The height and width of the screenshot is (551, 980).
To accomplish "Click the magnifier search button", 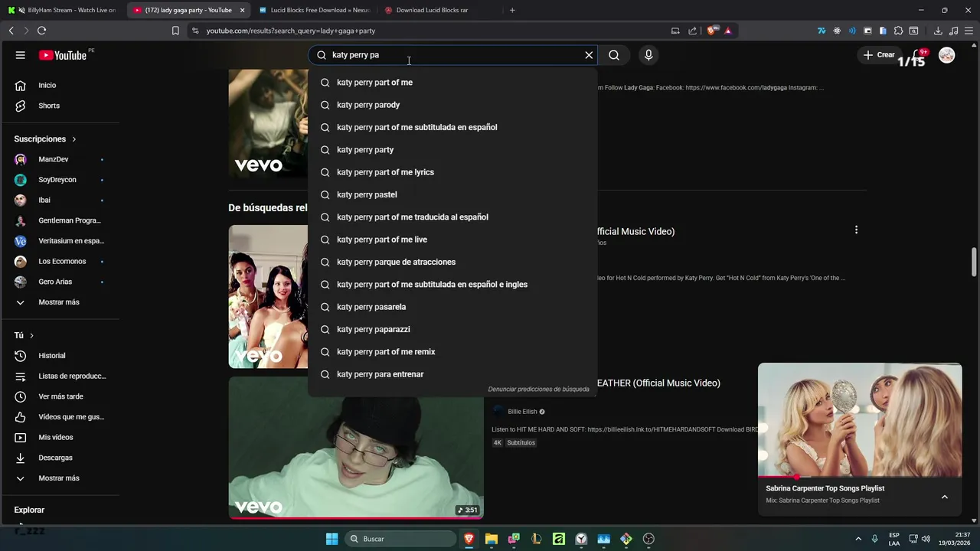I will click(614, 55).
